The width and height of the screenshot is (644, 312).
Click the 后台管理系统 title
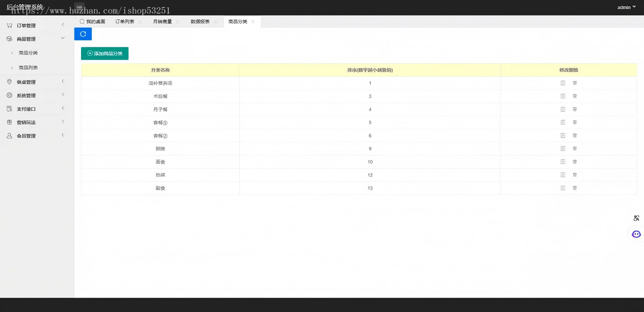pos(25,8)
